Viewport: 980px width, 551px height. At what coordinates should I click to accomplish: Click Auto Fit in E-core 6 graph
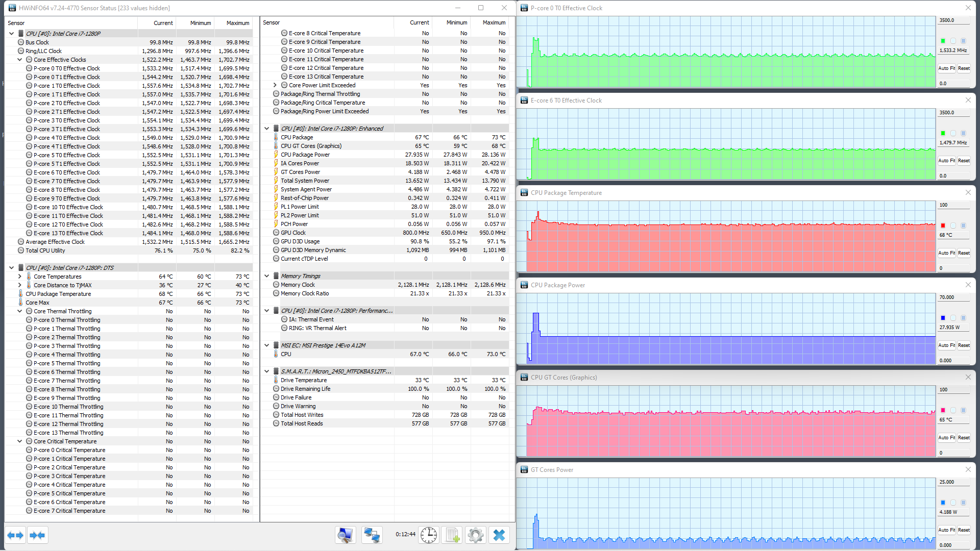click(946, 161)
